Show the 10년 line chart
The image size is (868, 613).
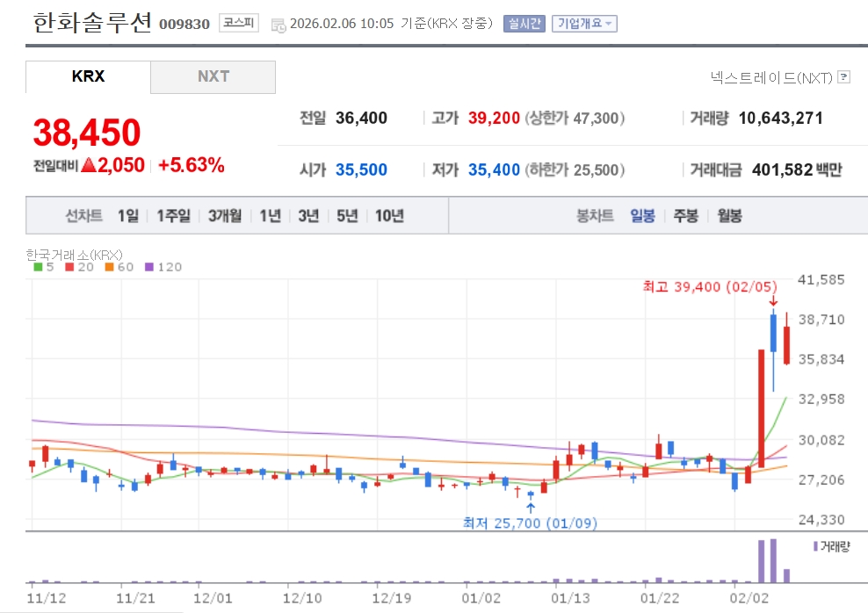click(x=389, y=215)
